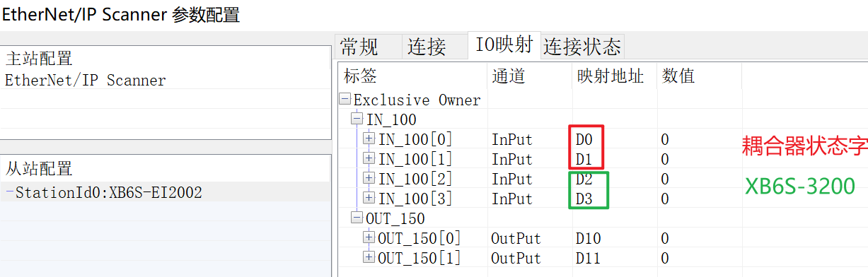
Task: Select mapping address D10 cell
Action: [x=588, y=239]
